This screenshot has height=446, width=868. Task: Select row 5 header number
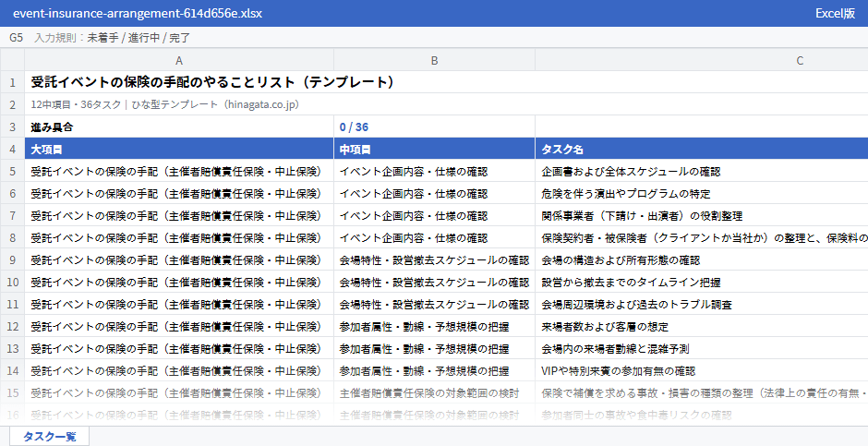12,172
